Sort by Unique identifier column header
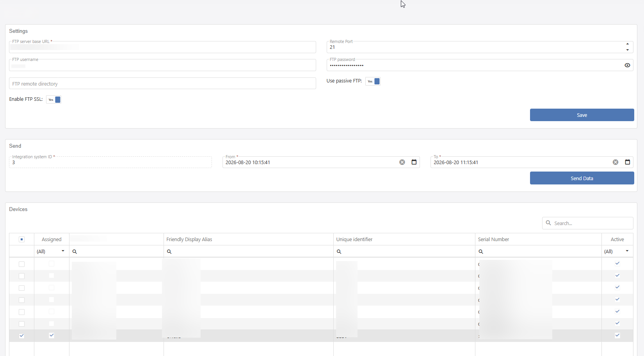This screenshot has height=356, width=644. 354,240
